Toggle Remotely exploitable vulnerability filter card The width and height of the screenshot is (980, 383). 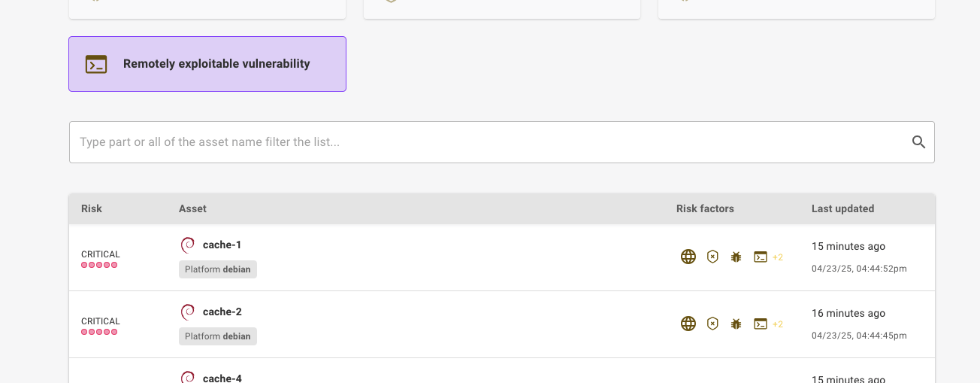pos(207,64)
